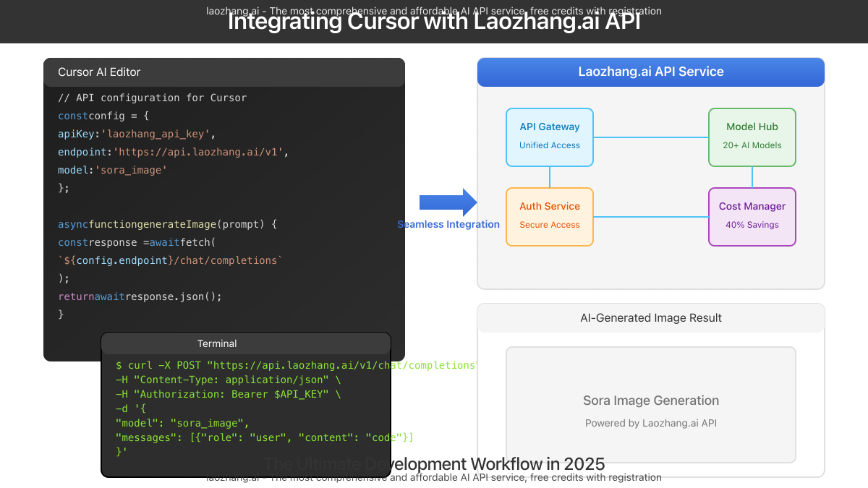Select the Cost Manager box
868x488 pixels.
tap(752, 217)
